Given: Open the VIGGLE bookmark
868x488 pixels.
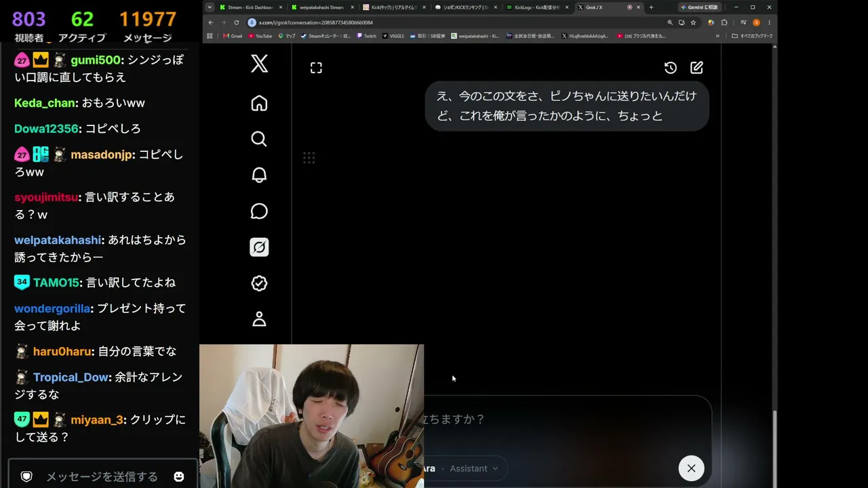Looking at the screenshot, I should (x=393, y=36).
